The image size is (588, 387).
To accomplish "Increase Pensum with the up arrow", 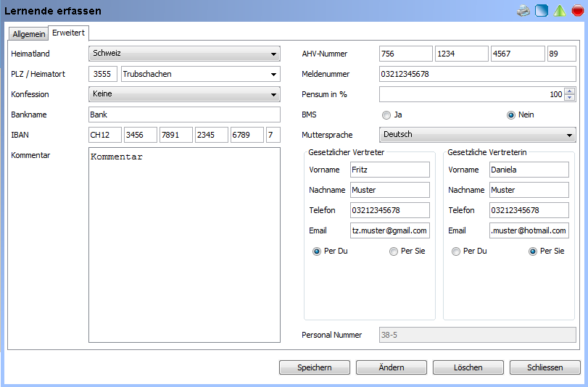I will coord(570,91).
